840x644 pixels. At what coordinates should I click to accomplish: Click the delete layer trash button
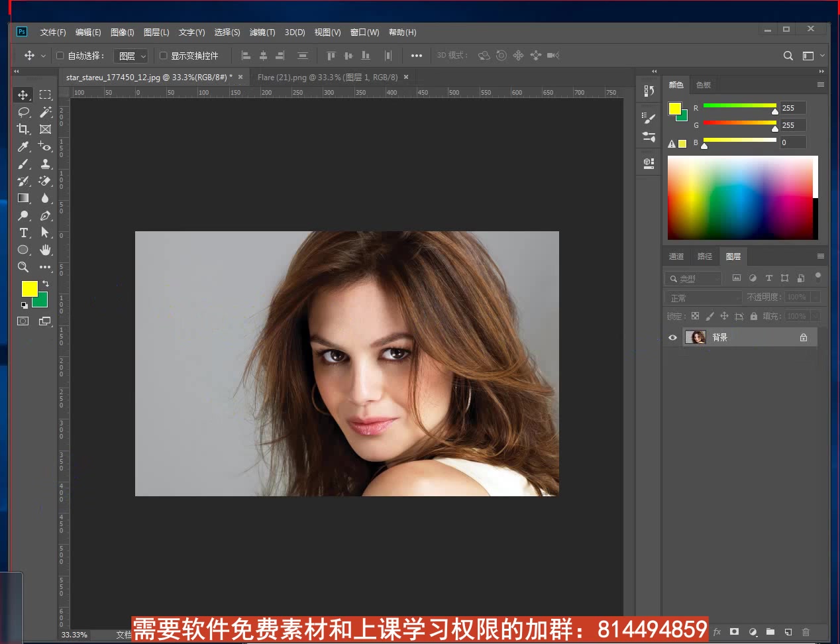point(806,633)
